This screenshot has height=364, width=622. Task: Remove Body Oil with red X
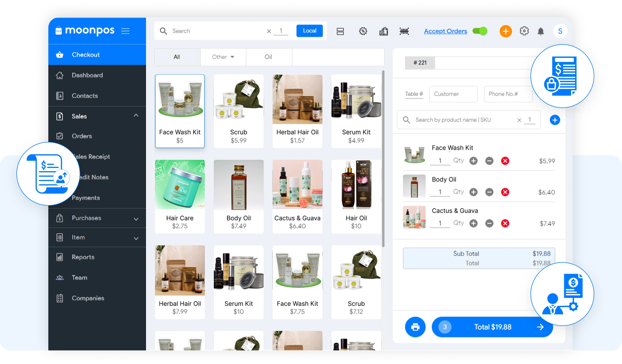click(505, 192)
